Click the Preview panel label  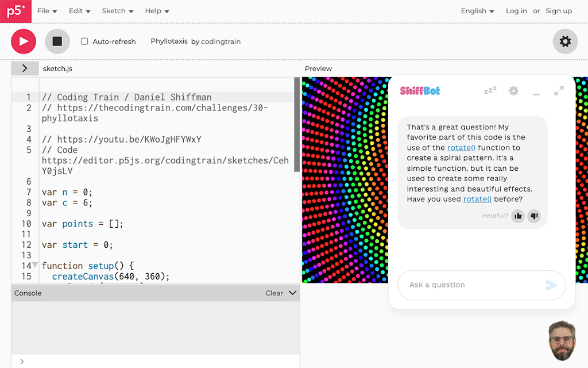(x=318, y=68)
